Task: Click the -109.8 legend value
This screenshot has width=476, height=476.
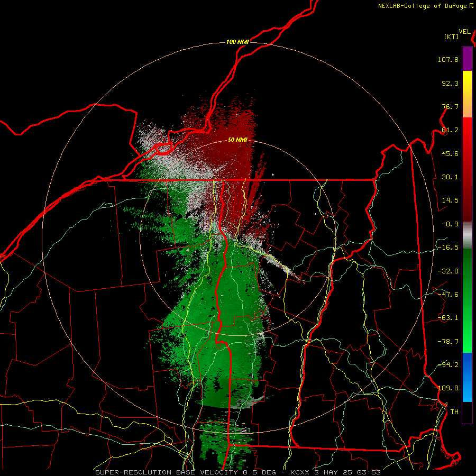Action: [446, 388]
